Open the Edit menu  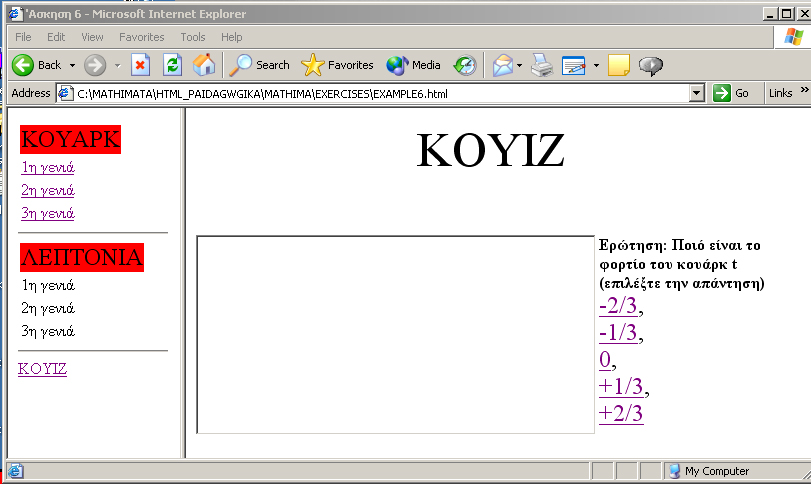(x=56, y=37)
